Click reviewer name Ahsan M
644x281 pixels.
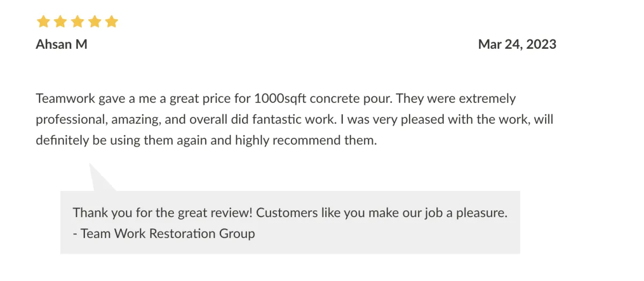[61, 45]
